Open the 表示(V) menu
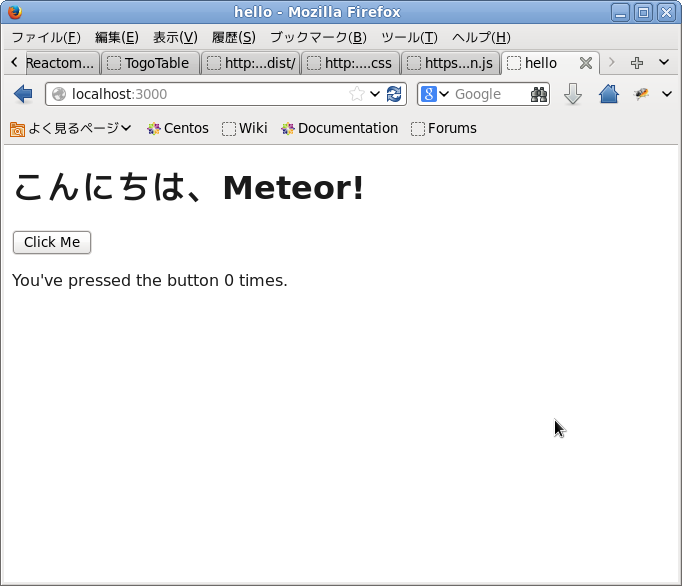Viewport: 682px width, 586px height. 175,37
